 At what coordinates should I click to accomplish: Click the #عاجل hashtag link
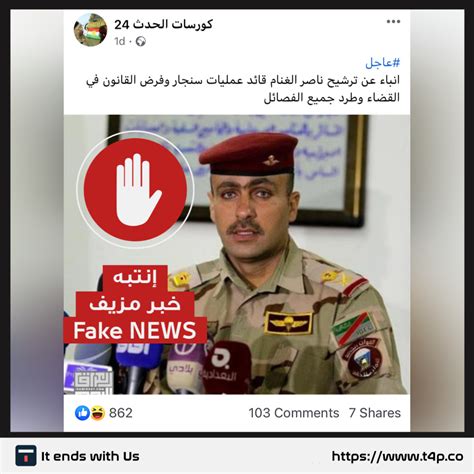point(382,63)
